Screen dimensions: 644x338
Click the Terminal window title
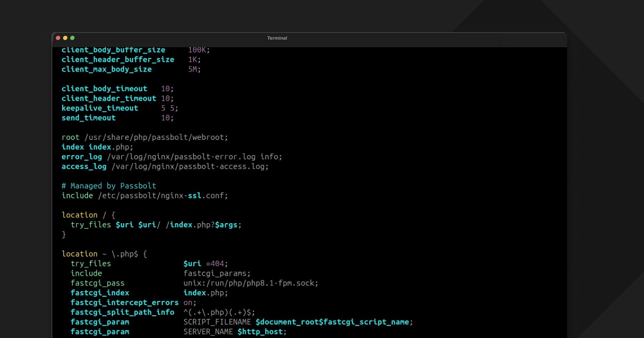pos(277,38)
